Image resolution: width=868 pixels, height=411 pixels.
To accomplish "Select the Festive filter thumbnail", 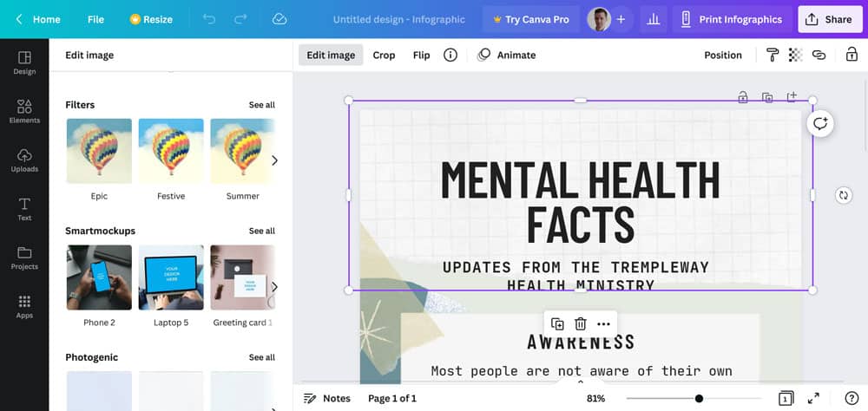I will pos(171,151).
